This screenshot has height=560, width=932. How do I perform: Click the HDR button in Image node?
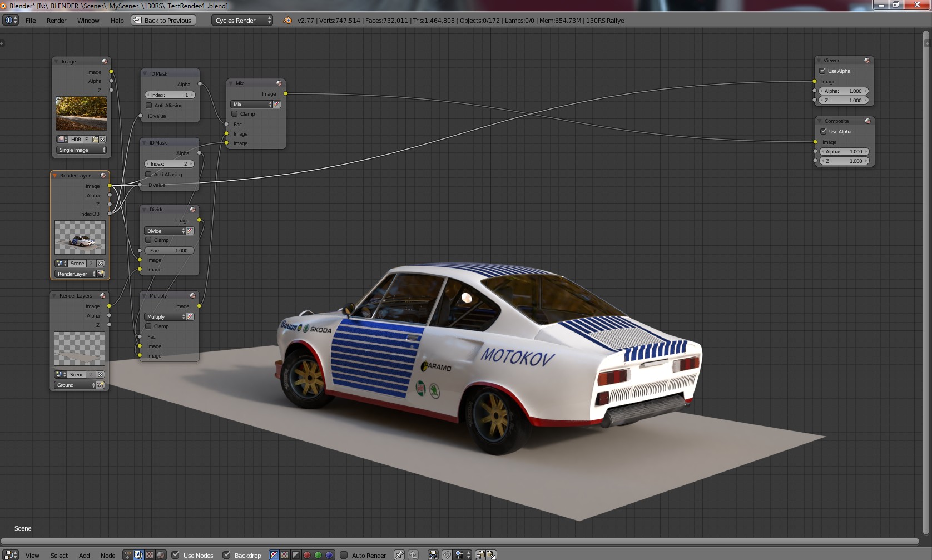(76, 140)
